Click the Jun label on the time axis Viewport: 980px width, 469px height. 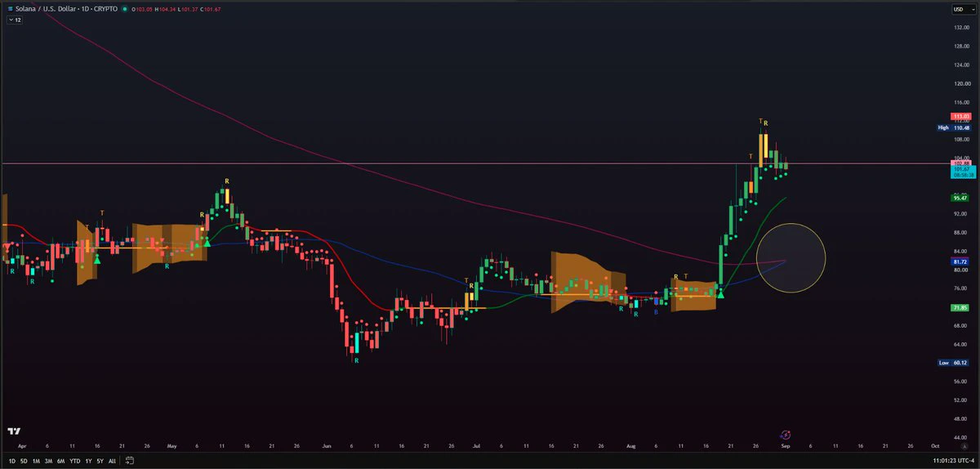pyautogui.click(x=327, y=447)
